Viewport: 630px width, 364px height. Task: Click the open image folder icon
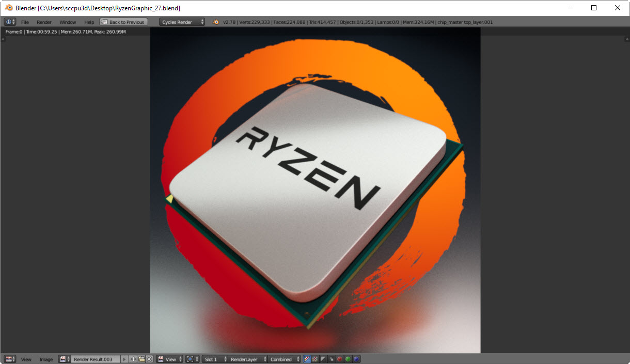pos(141,359)
